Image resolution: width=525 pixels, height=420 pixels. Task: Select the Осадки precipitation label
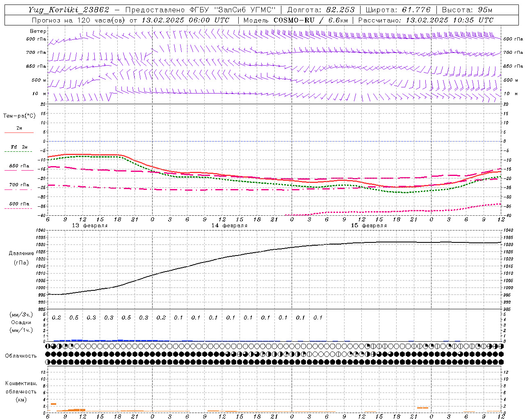(21, 322)
